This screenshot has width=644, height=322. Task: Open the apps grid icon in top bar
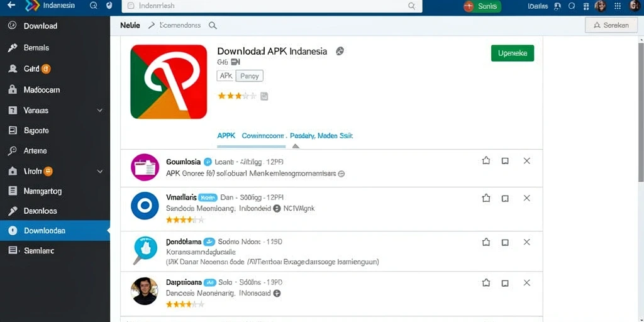pyautogui.click(x=618, y=6)
